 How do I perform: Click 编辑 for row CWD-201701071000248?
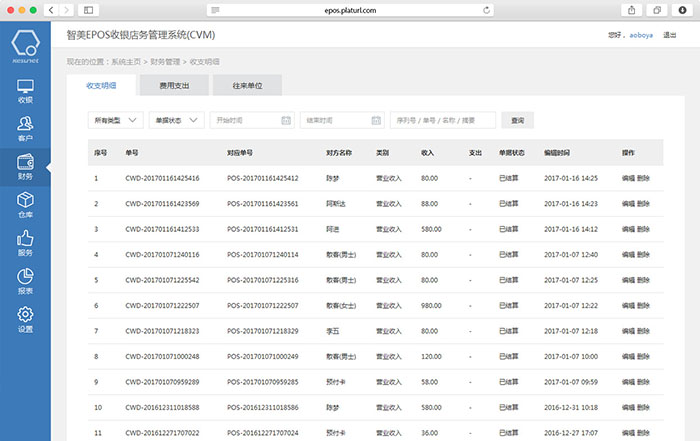[x=628, y=356]
